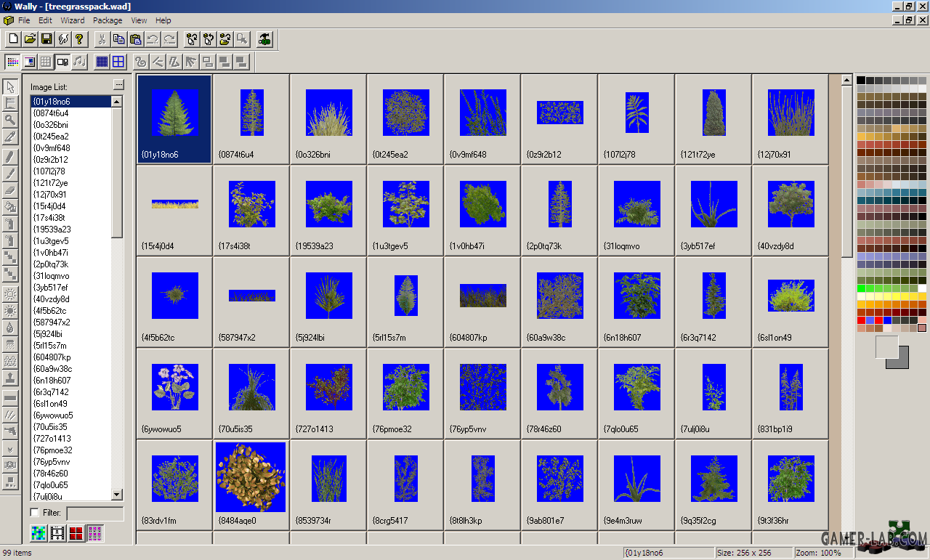
Task: Select {1u3tgev5 in the image list
Action: 70,241
